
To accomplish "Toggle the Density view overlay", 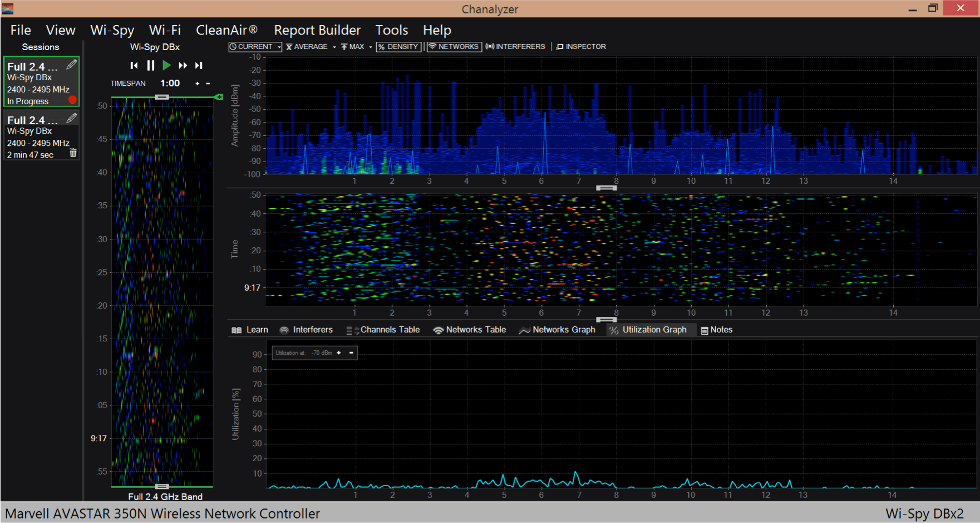I will click(398, 47).
